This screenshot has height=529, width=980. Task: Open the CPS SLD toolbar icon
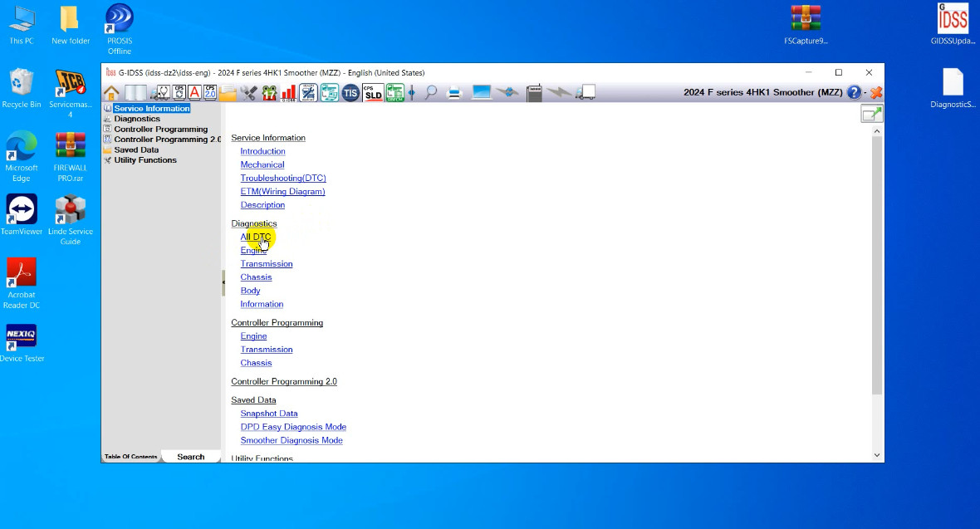point(373,92)
